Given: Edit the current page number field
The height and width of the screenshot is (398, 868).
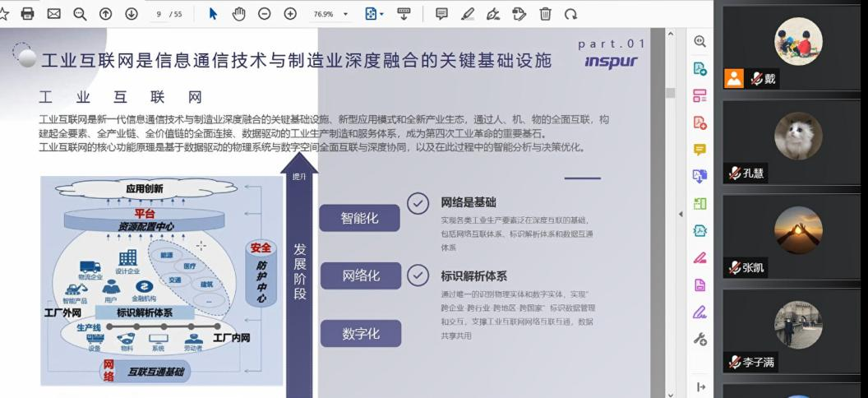Looking at the screenshot, I should [159, 14].
